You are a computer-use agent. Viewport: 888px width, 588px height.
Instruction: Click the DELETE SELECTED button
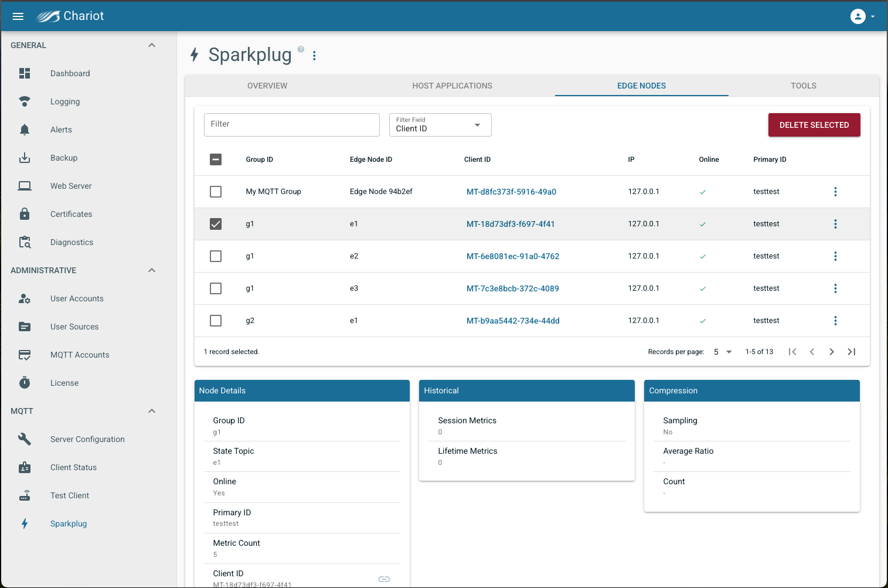[814, 125]
